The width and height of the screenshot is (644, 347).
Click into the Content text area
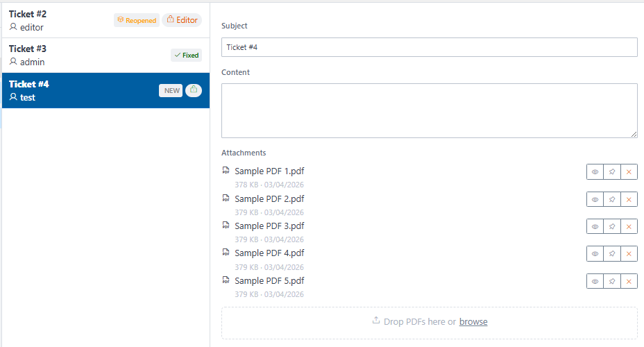tap(429, 110)
